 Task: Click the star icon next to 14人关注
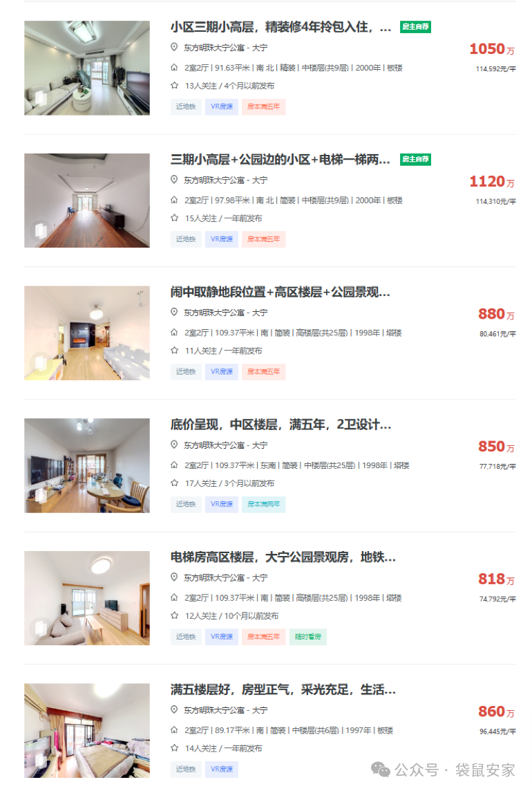click(x=175, y=747)
